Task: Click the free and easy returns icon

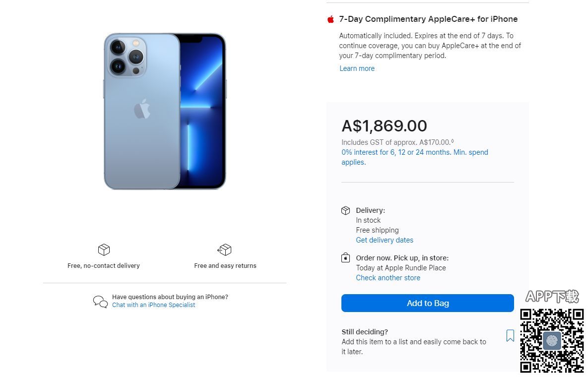Action: [225, 250]
